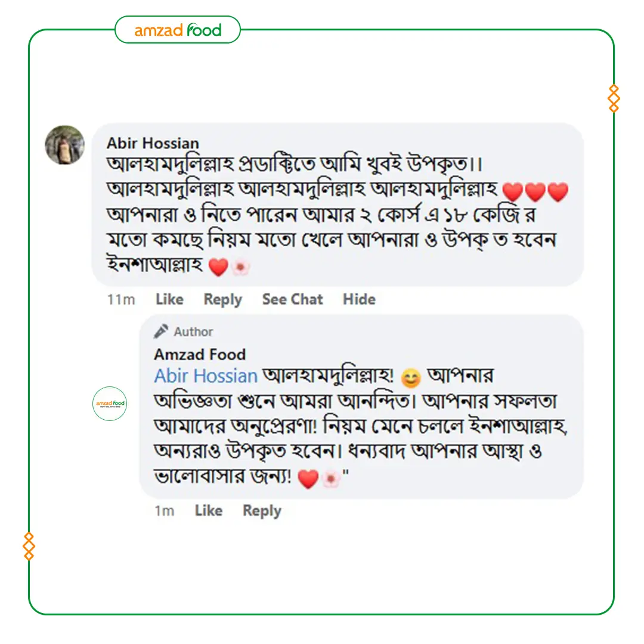
Task: Click the orange diamond ornament at right edge
Action: click(614, 98)
